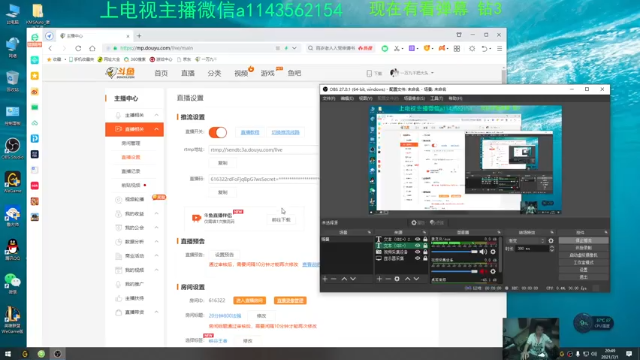This screenshot has width=640, height=360.
Task: Remove scene with the minus icon
Action: point(333,279)
